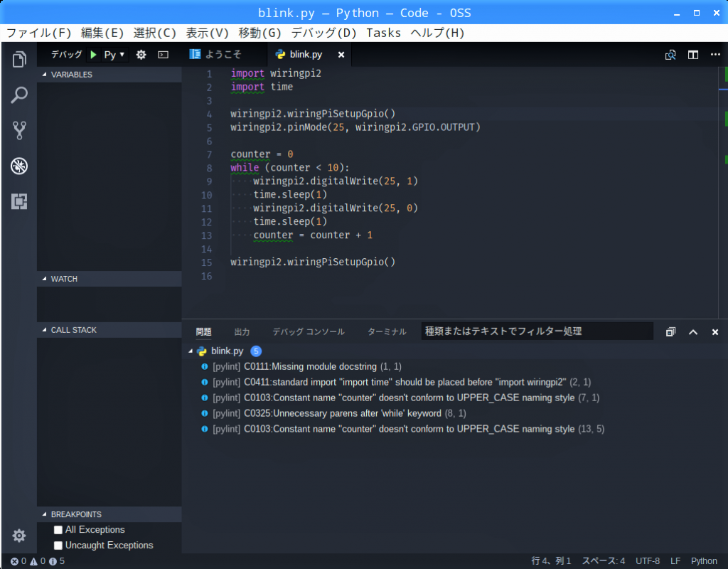Open the Explorer view in activity bar
The height and width of the screenshot is (569, 728).
[19, 59]
